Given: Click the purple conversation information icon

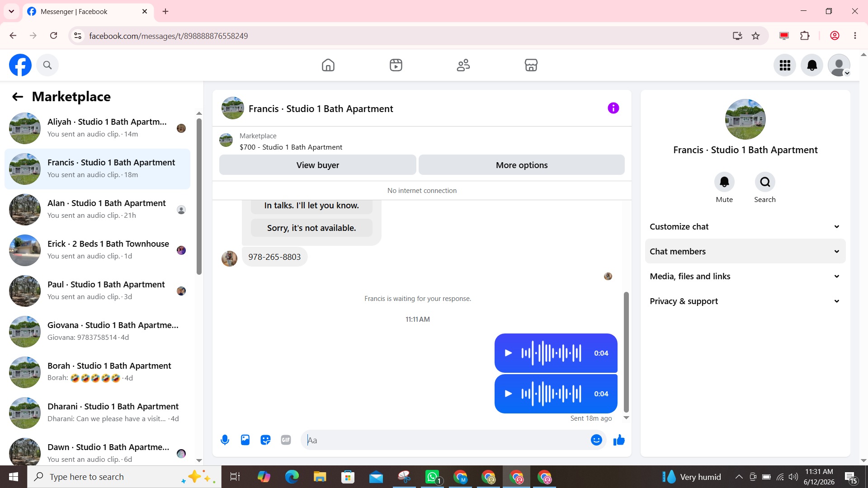Looking at the screenshot, I should 613,108.
